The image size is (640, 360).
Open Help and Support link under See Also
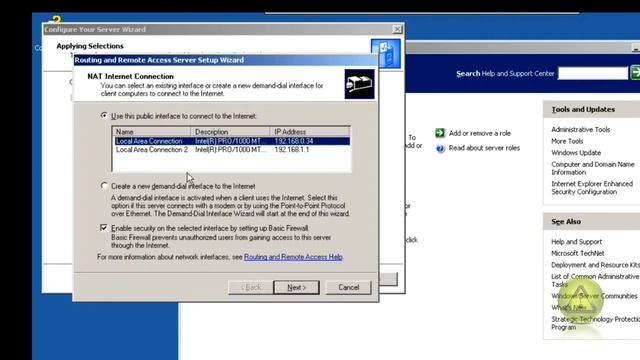point(576,242)
